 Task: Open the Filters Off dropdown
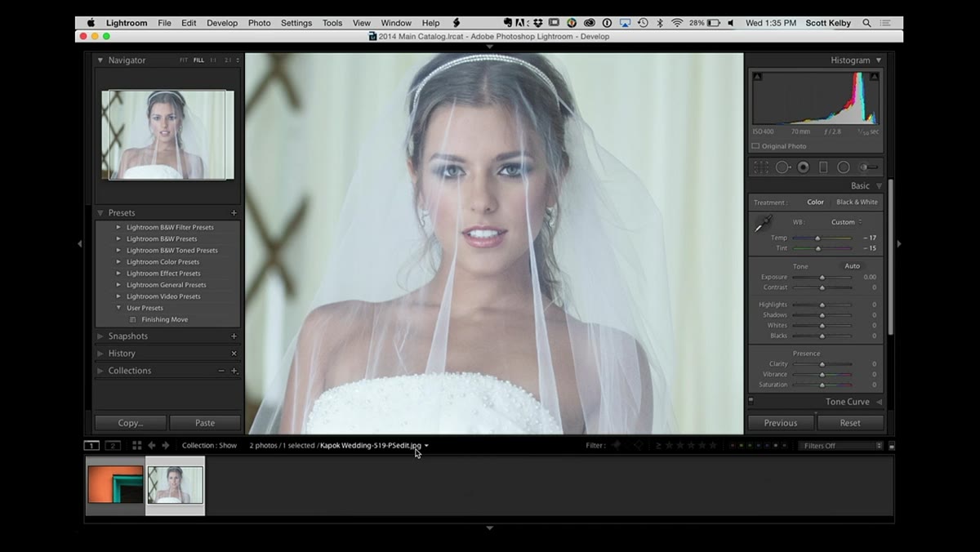pyautogui.click(x=841, y=446)
